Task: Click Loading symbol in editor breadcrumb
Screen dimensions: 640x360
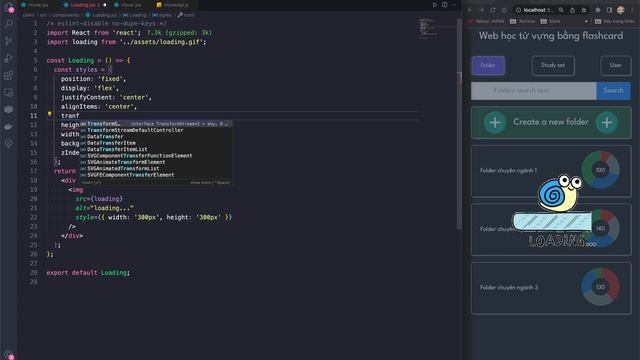Action: click(135, 15)
